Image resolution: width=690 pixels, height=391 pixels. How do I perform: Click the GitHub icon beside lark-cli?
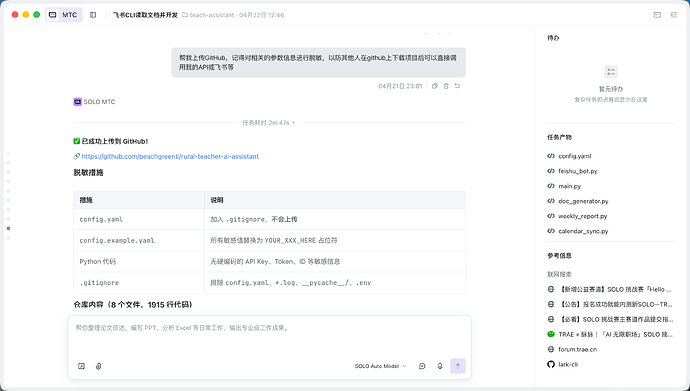coord(551,364)
